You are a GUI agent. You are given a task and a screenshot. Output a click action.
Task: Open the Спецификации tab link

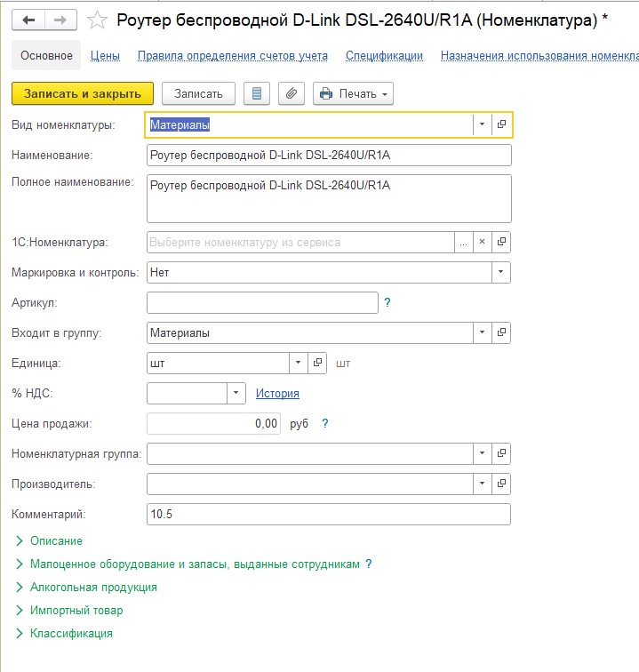pos(385,56)
